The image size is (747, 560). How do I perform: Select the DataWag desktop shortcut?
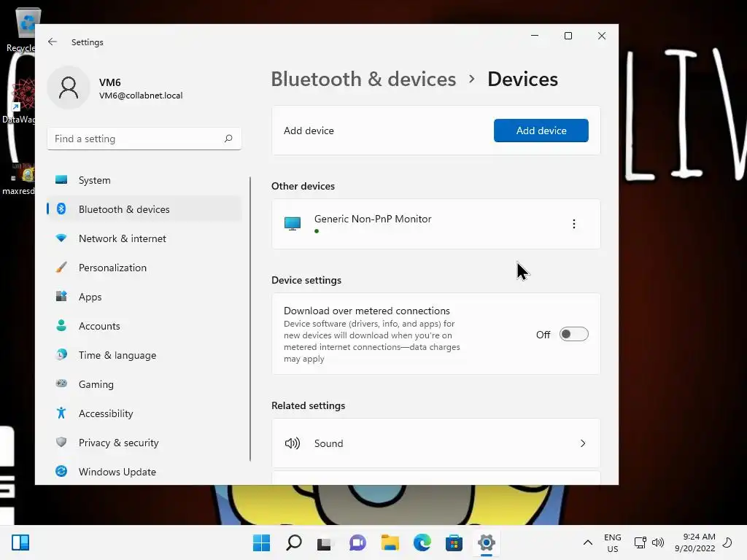click(x=19, y=101)
